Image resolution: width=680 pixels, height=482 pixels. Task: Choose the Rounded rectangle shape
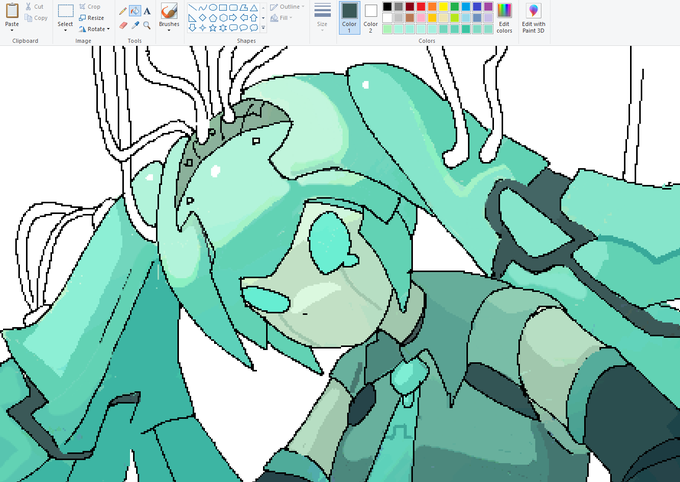point(233,8)
